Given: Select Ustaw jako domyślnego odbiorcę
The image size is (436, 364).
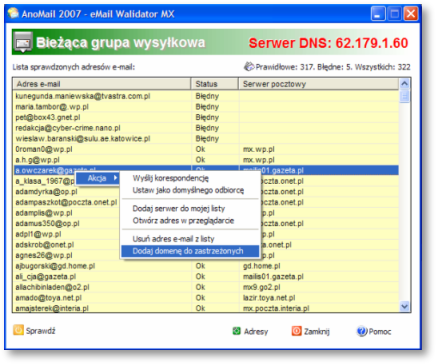Looking at the screenshot, I should [188, 190].
